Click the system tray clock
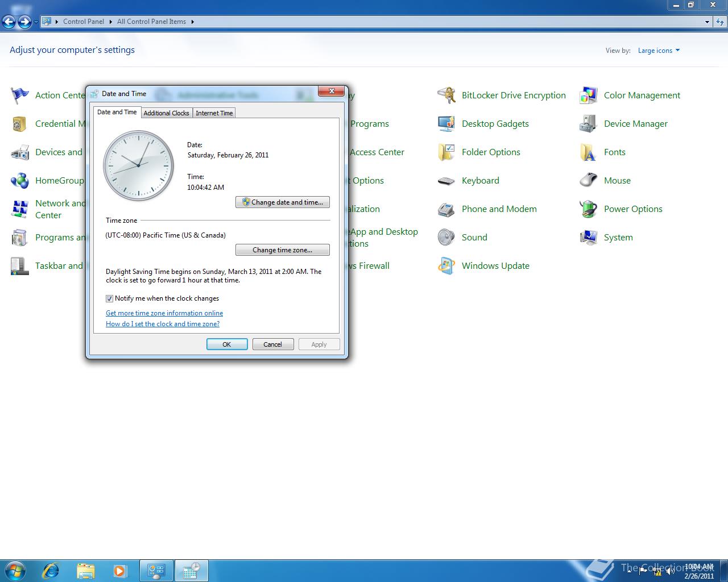 [x=699, y=571]
